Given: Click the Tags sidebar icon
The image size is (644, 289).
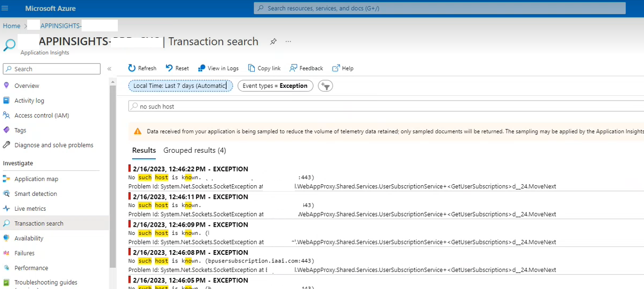Looking at the screenshot, I should [x=6, y=130].
